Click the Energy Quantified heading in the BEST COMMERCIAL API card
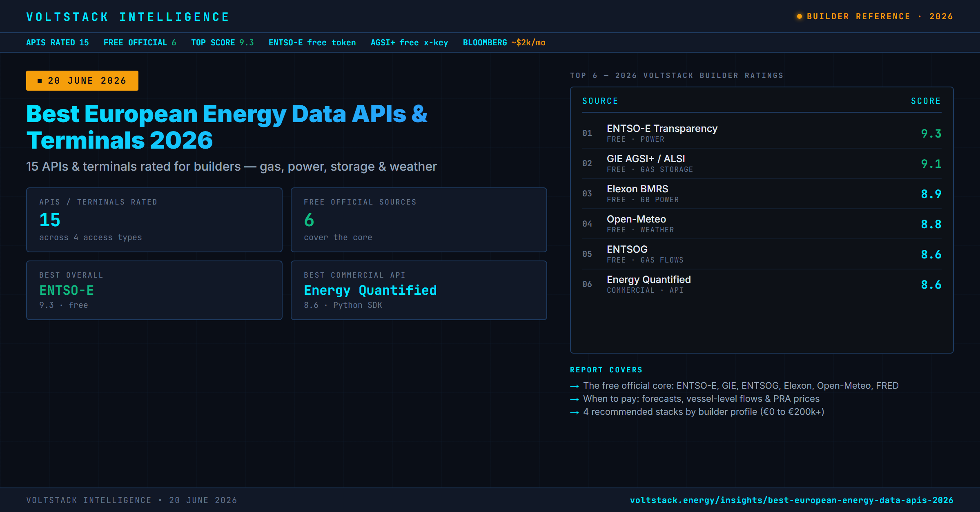Viewport: 980px width, 512px height. click(x=370, y=290)
